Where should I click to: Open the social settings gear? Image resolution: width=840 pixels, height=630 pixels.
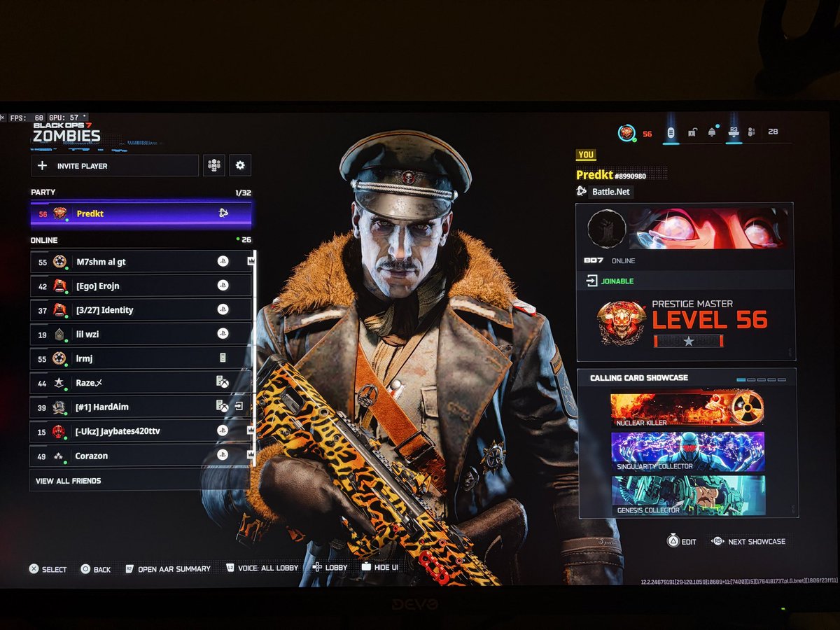240,165
